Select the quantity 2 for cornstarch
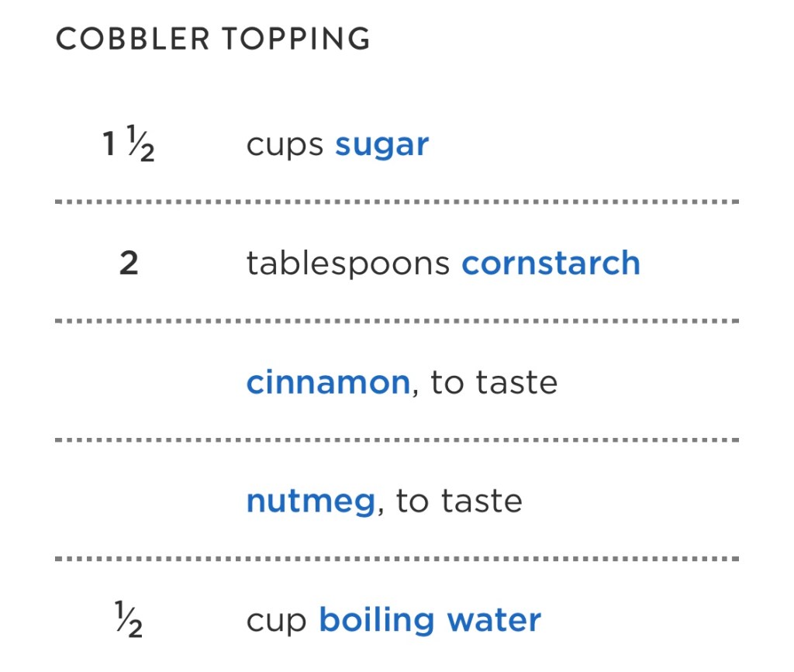This screenshot has height=672, width=794. [x=129, y=264]
